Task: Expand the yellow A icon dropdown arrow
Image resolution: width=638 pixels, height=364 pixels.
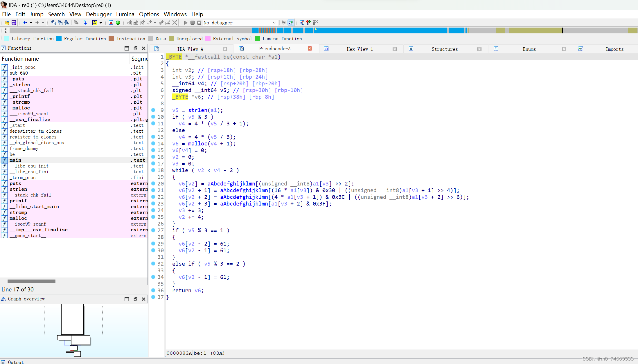Action: 101,23
